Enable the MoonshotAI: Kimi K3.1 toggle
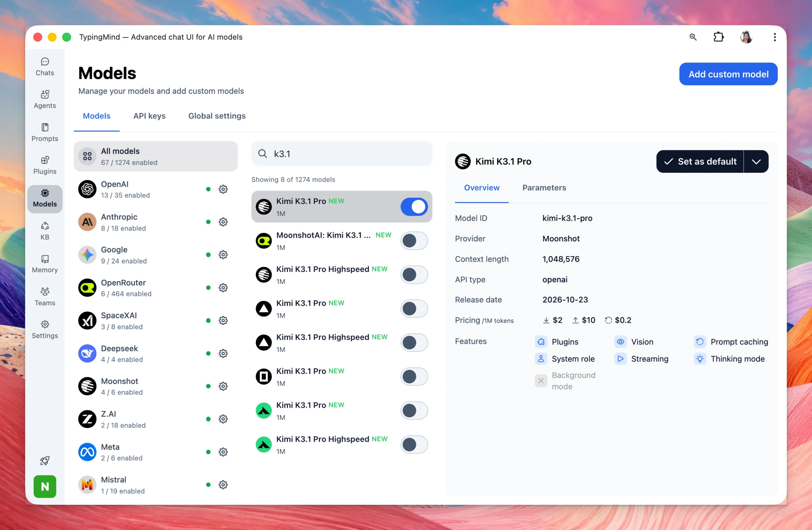Viewport: 812px width, 530px height. pos(414,241)
